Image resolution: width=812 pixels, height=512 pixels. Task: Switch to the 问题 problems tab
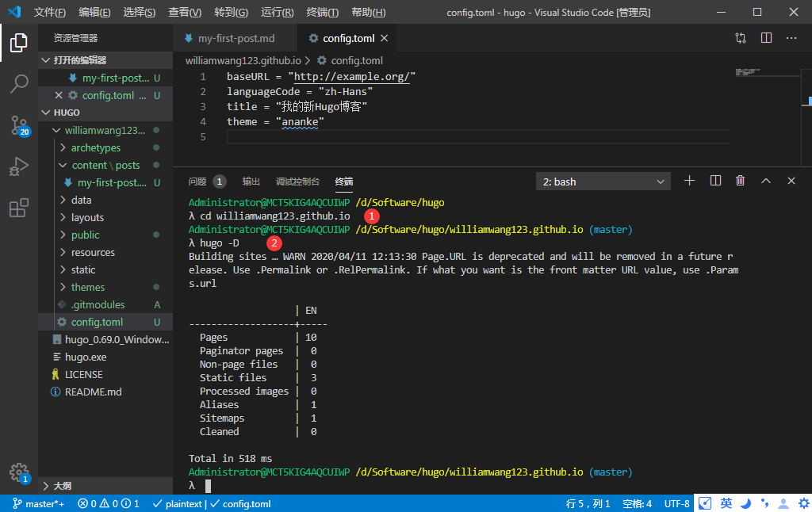pyautogui.click(x=207, y=181)
